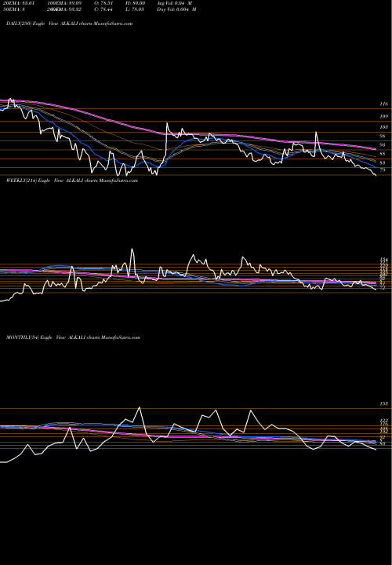Screen dimensions: 392x565
Task: Click the open price O: 78.51
Action: (103, 3)
